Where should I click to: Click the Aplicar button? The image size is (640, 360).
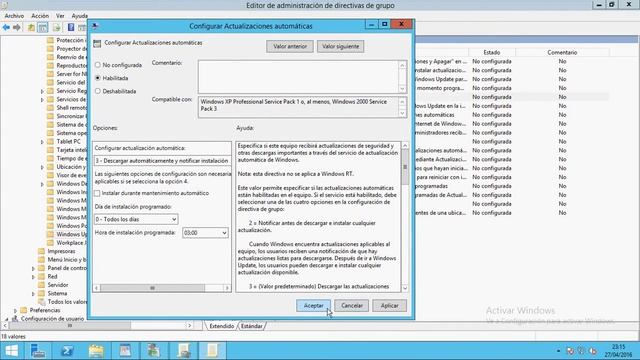pyautogui.click(x=389, y=305)
